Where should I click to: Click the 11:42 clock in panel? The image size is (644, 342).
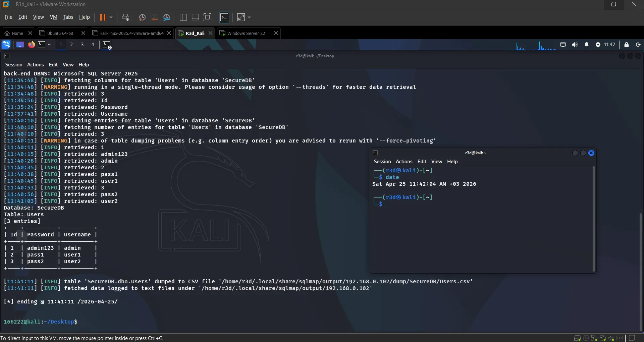(609, 45)
